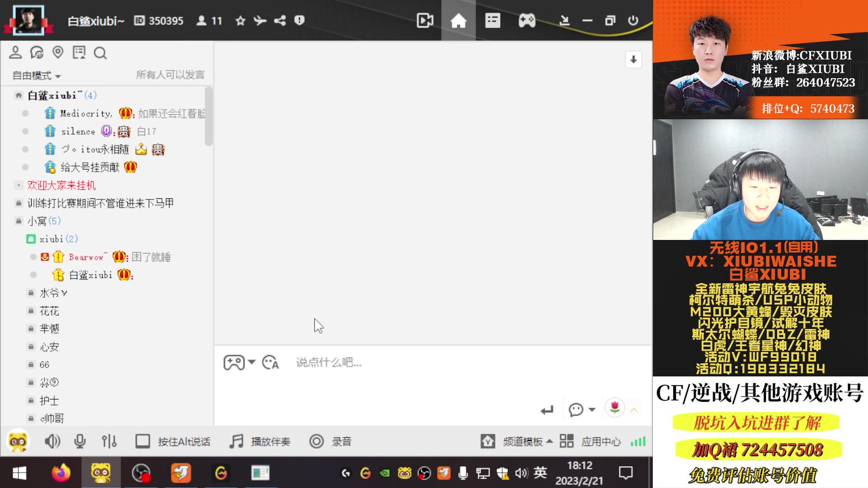
Task: Select user silence in channel list
Action: pos(78,131)
